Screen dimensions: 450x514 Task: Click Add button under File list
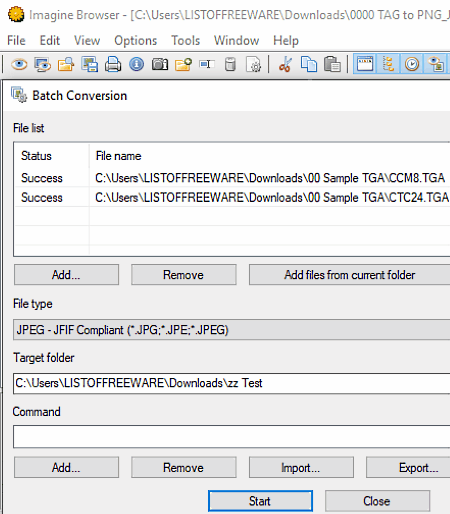66,275
